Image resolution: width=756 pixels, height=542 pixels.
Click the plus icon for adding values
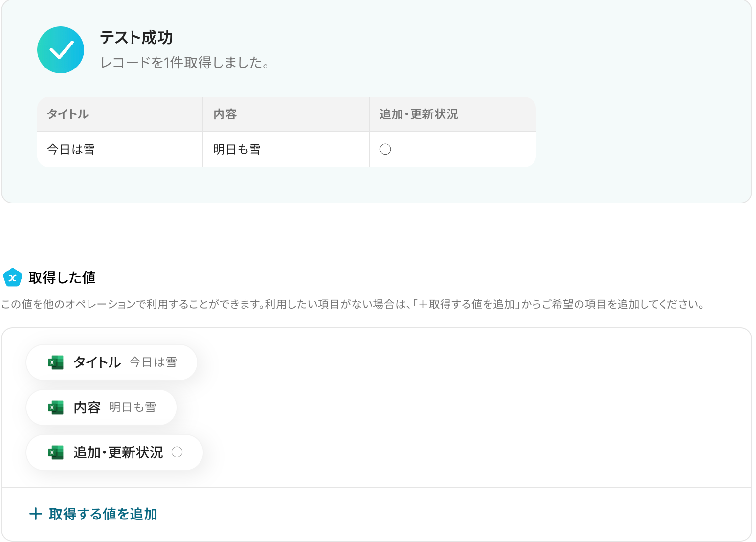click(x=35, y=514)
